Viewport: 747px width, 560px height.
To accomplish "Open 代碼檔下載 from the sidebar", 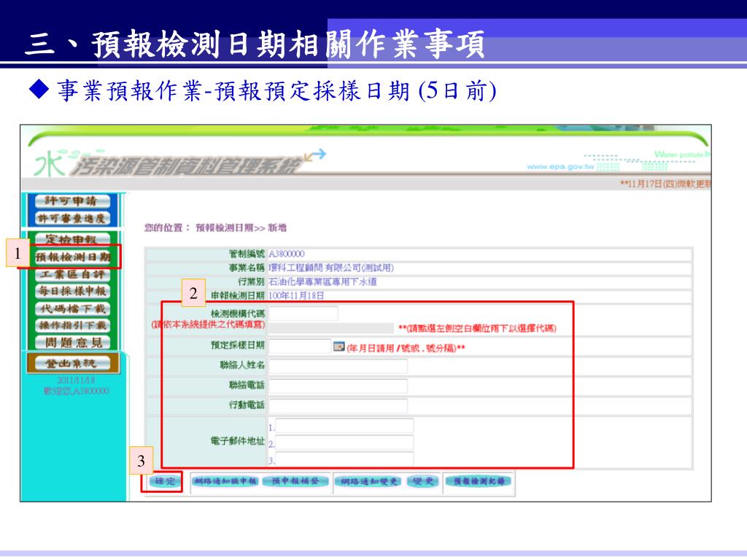I will tap(72, 308).
